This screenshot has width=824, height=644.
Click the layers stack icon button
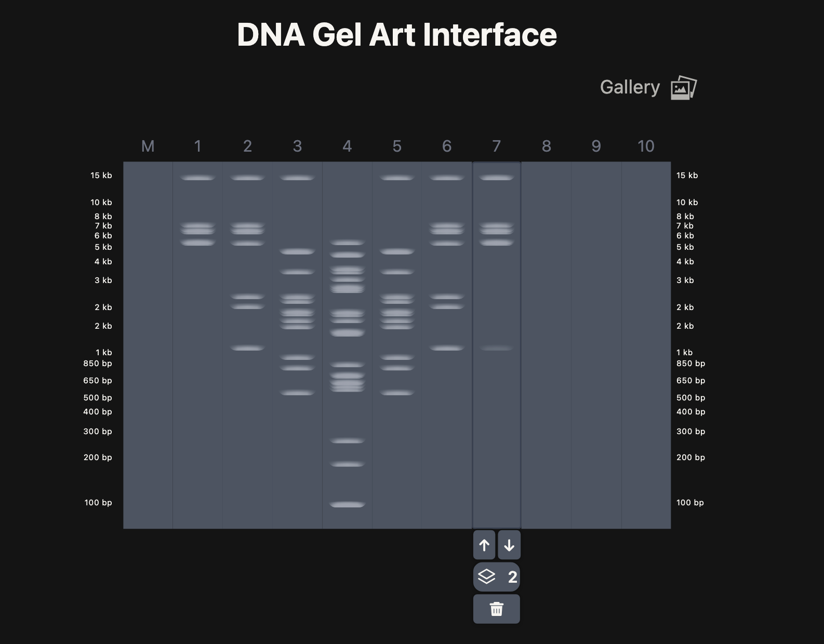click(x=487, y=576)
